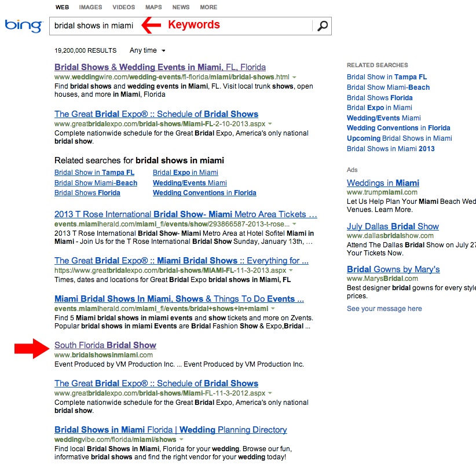The image size is (476, 468).
Task: Open the MAPS tab
Action: coord(153,8)
